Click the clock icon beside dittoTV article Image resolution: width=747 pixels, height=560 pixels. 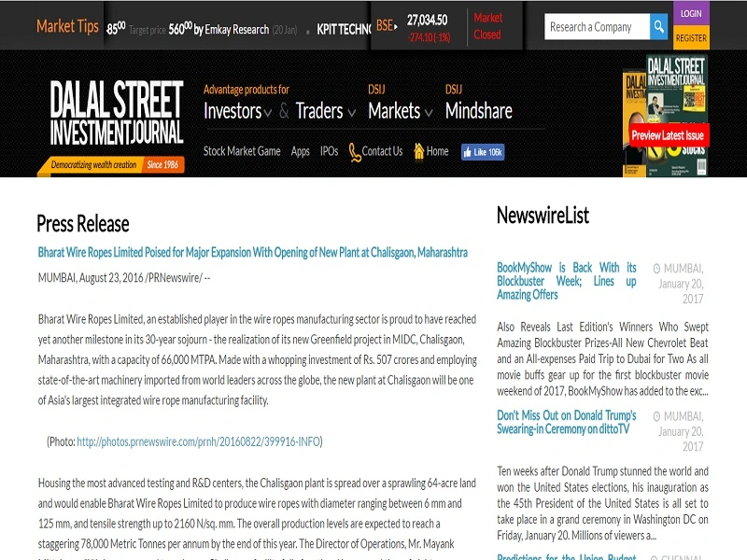tap(657, 414)
